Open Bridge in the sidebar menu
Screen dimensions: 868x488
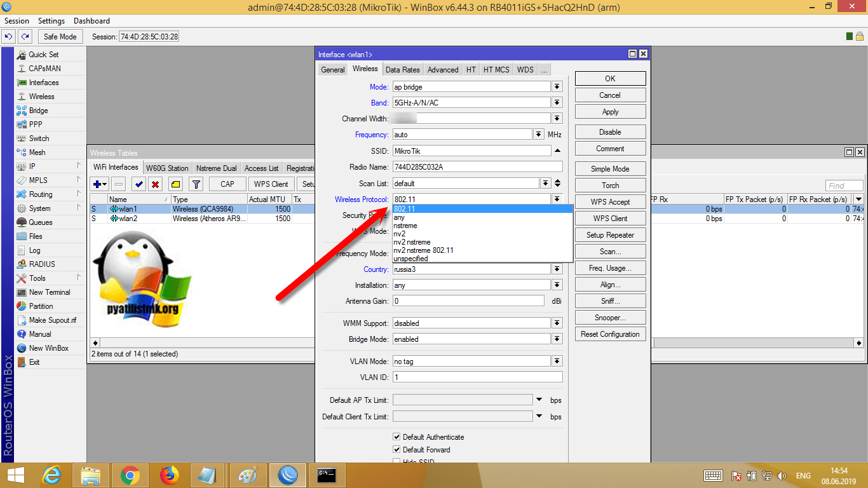coord(38,111)
